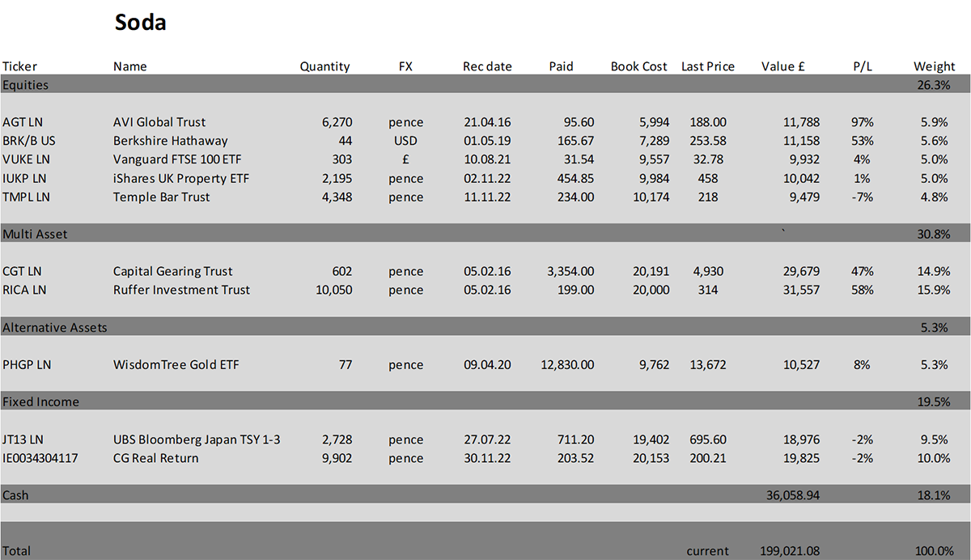Screen dimensions: 971x560
Task: Select the RICA LN ticker cell
Action: 24,290
